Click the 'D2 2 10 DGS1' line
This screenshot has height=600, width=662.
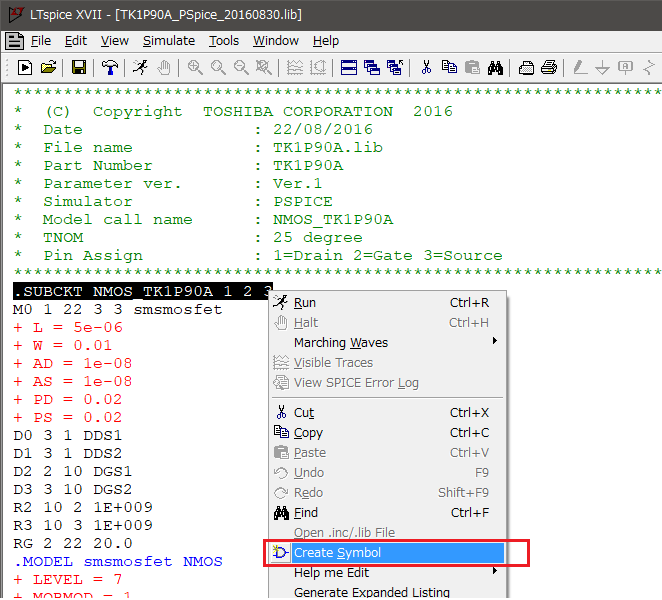pos(73,471)
